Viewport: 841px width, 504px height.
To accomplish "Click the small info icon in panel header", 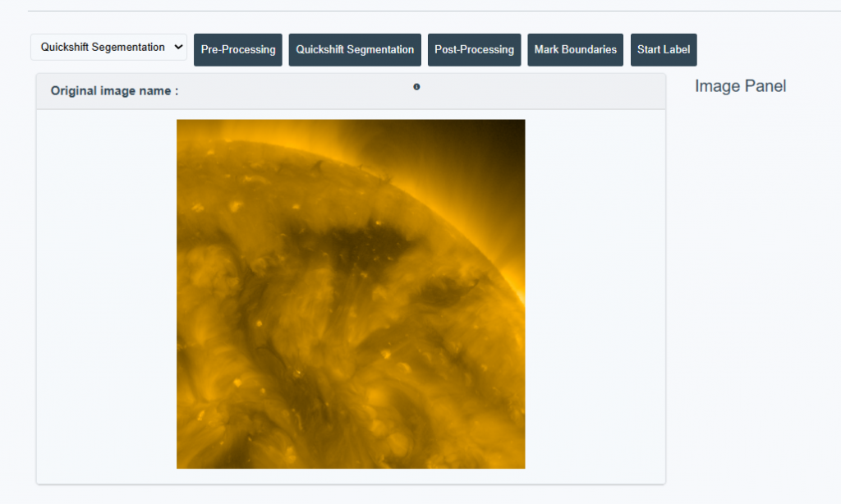I will click(x=416, y=87).
